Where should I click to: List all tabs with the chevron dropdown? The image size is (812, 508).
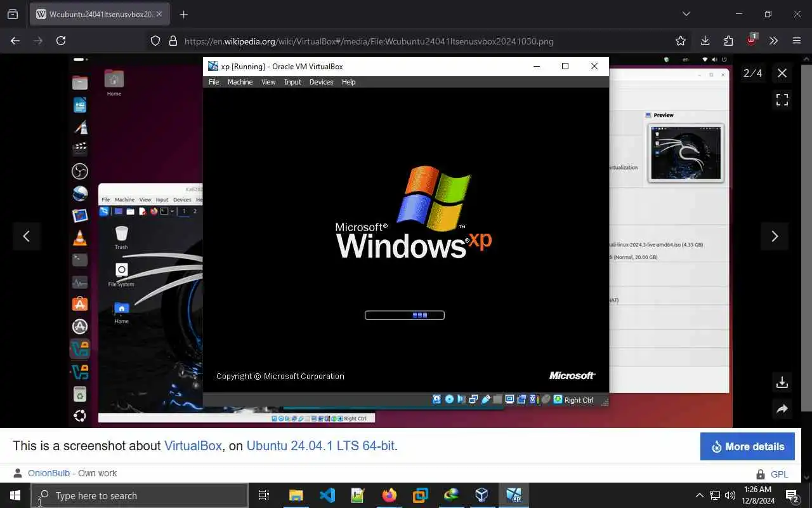686,14
